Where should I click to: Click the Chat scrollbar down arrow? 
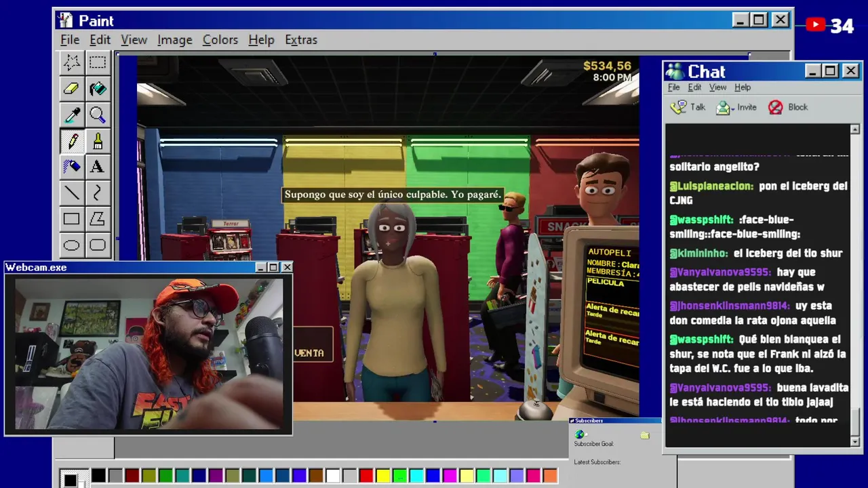[854, 441]
